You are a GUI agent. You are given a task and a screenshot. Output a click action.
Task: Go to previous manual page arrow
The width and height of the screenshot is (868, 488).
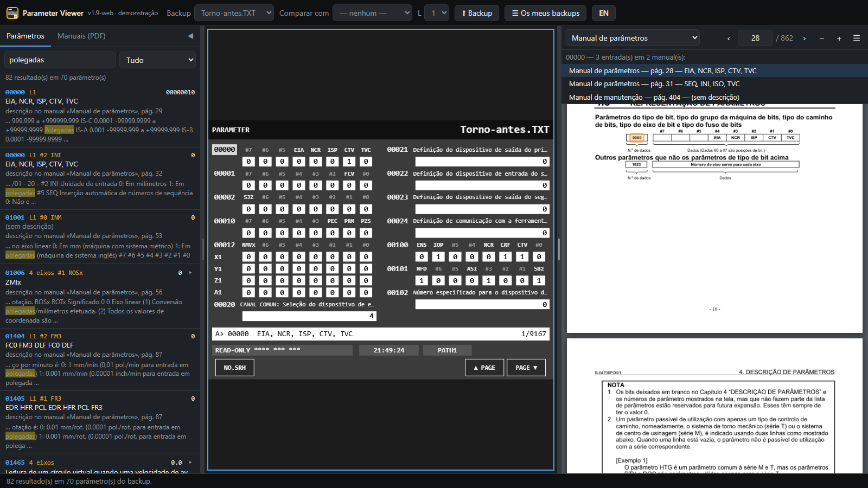[x=729, y=38]
